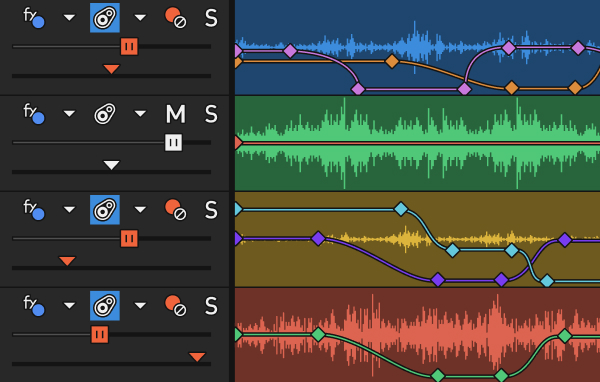Expand FX dropdown arrow on blue track
This screenshot has height=382, width=600.
(x=69, y=18)
